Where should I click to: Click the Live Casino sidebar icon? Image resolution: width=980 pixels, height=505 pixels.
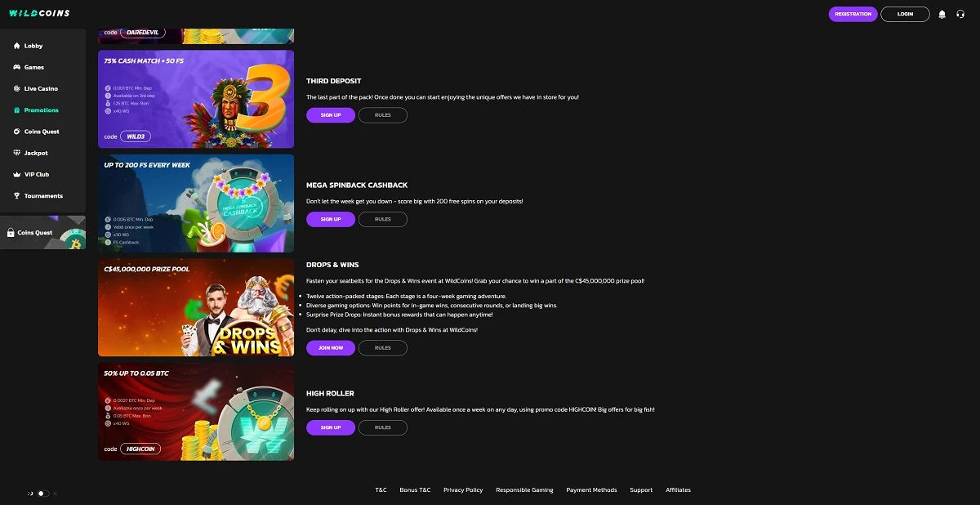pyautogui.click(x=17, y=88)
